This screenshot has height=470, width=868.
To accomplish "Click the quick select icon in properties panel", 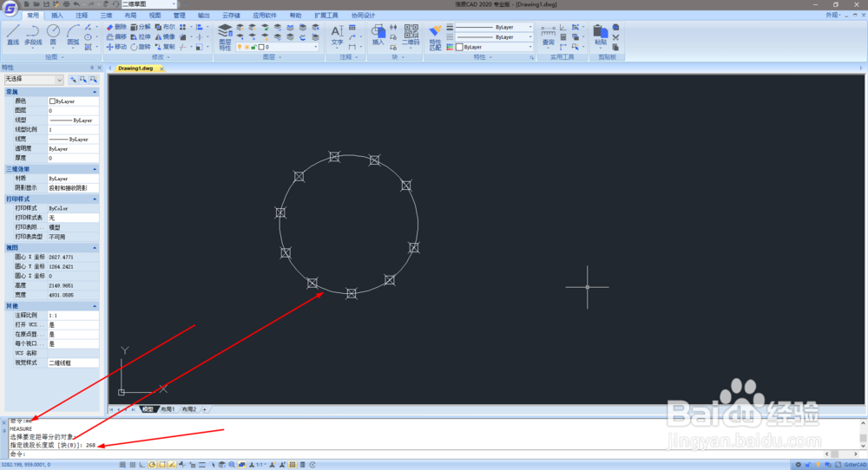I will (94, 80).
